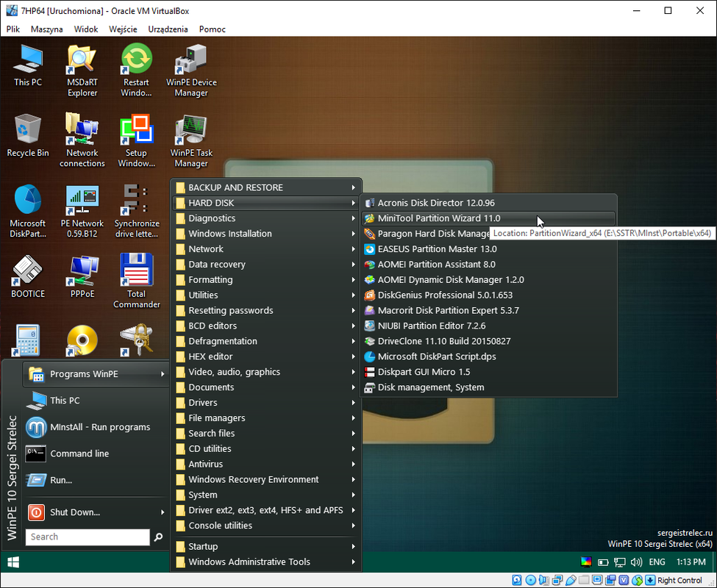Expand Windows Installation submenu
Viewport: 717px width, 588px height.
pyautogui.click(x=265, y=234)
